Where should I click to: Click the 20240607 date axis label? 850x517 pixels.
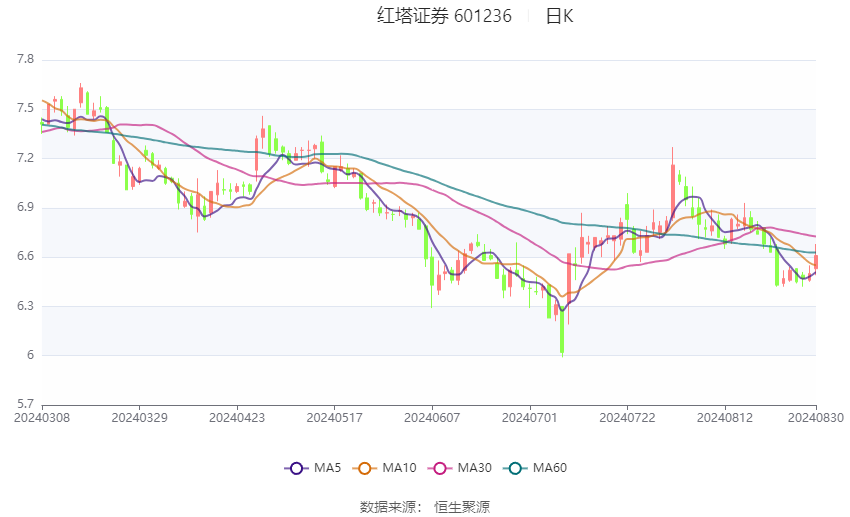(431, 416)
